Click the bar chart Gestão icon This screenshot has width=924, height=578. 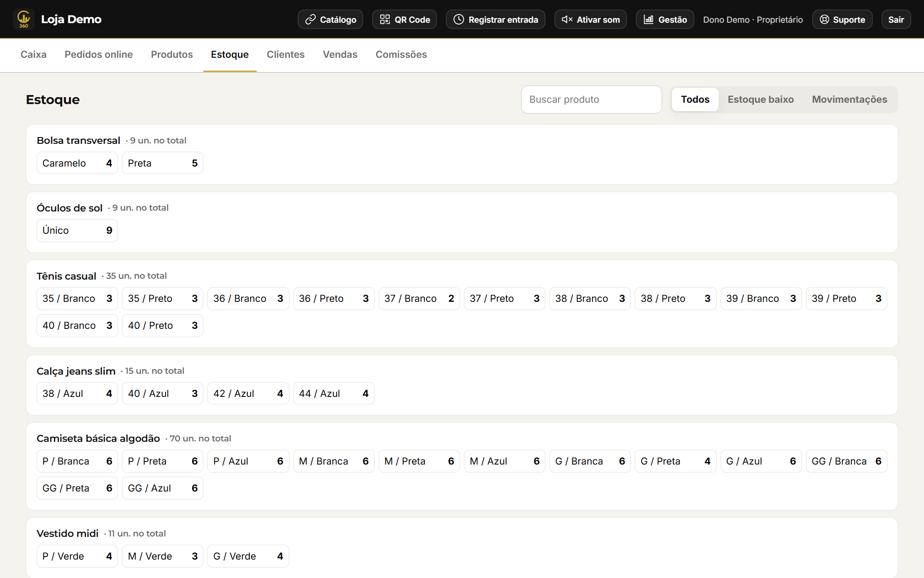[649, 20]
